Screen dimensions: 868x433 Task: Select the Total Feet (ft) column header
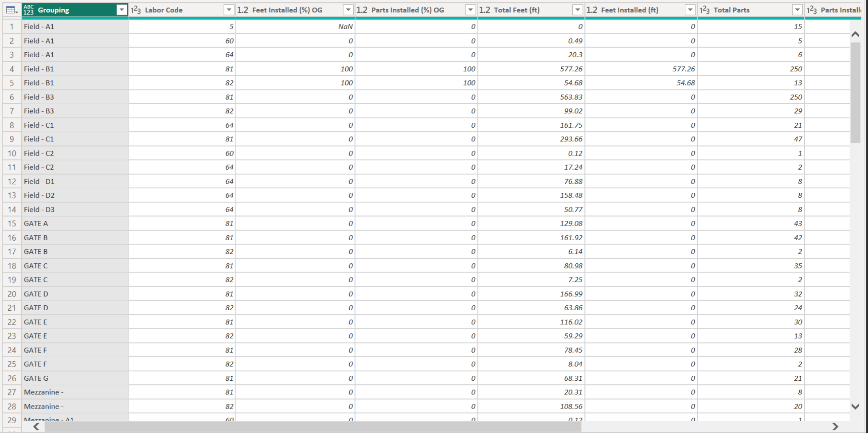pyautogui.click(x=531, y=10)
